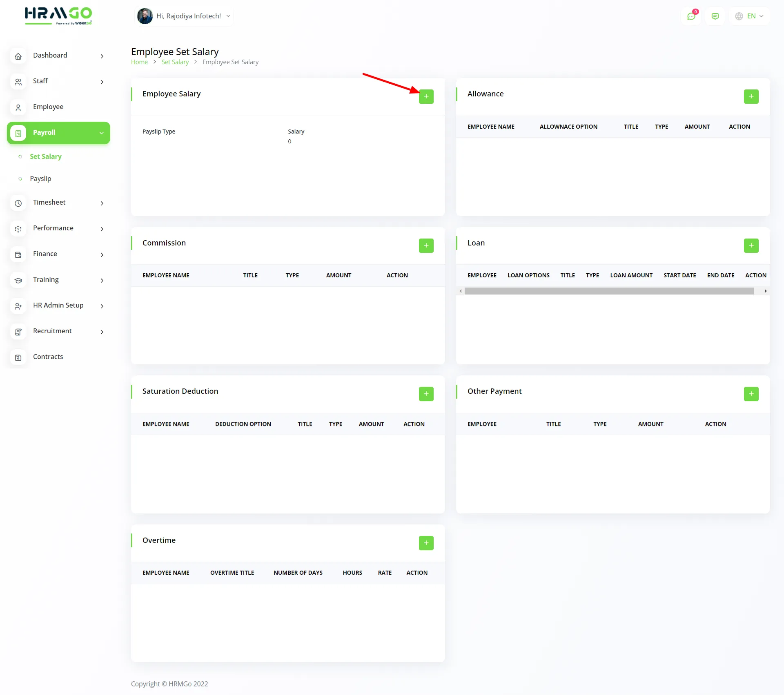This screenshot has height=696, width=784.
Task: Click plus icon in Overtime panel
Action: pyautogui.click(x=426, y=543)
